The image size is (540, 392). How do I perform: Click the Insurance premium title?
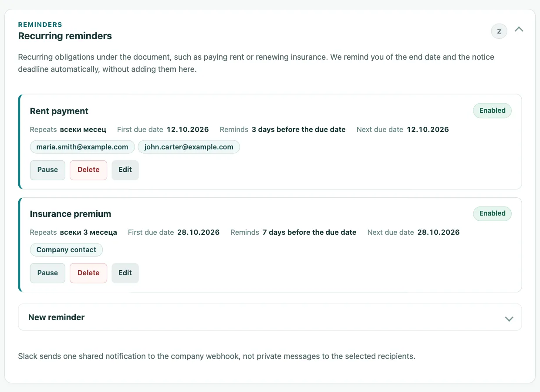click(x=71, y=214)
